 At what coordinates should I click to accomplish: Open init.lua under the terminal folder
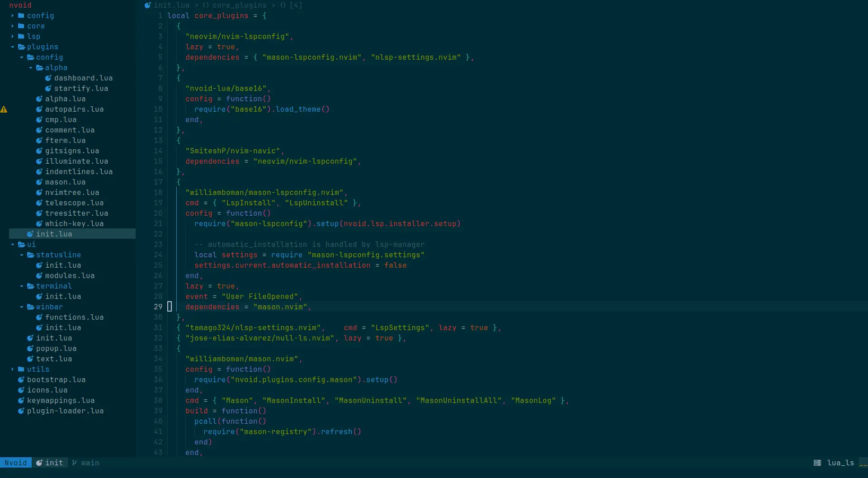63,297
